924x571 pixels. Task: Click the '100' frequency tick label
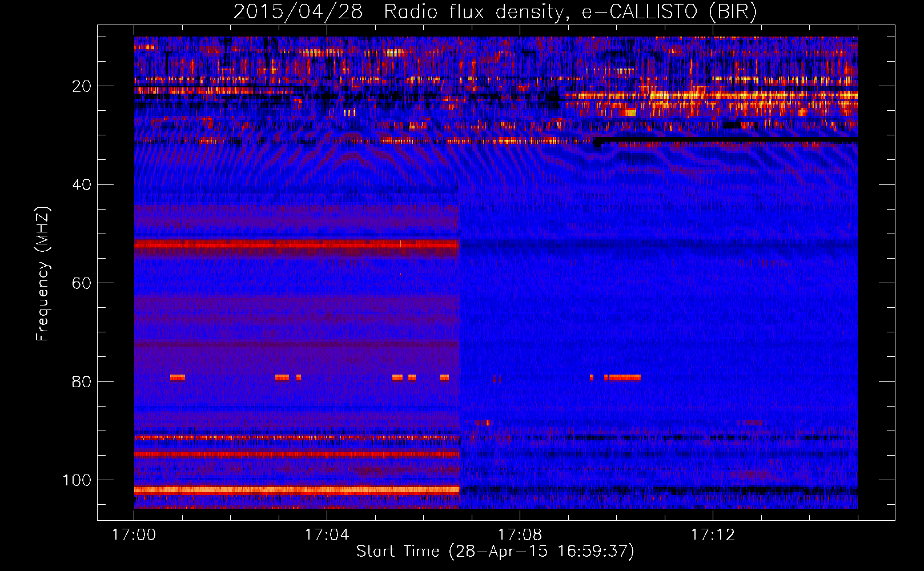pos(77,480)
